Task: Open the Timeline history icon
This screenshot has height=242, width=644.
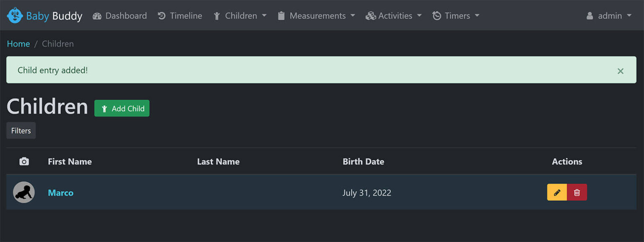Action: point(161,16)
